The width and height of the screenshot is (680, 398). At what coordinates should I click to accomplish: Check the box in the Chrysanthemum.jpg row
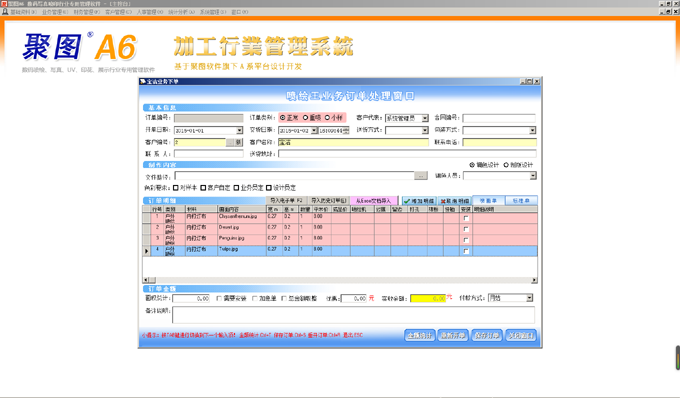466,218
